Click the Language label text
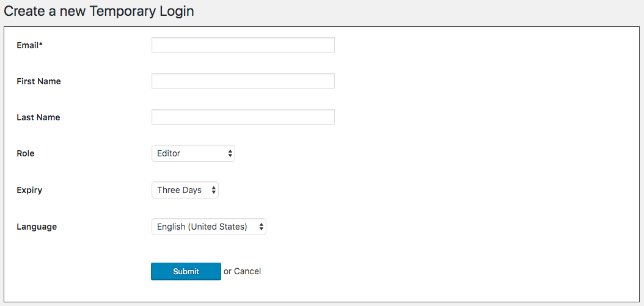 coord(37,227)
